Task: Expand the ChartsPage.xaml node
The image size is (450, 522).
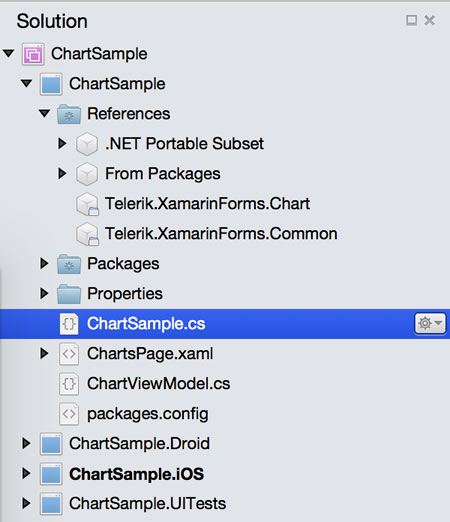Action: (44, 353)
